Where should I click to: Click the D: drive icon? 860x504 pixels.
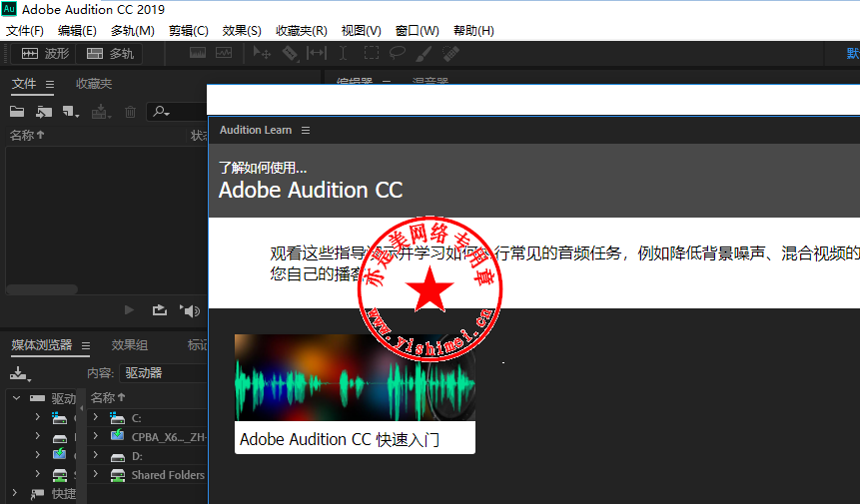pos(118,457)
